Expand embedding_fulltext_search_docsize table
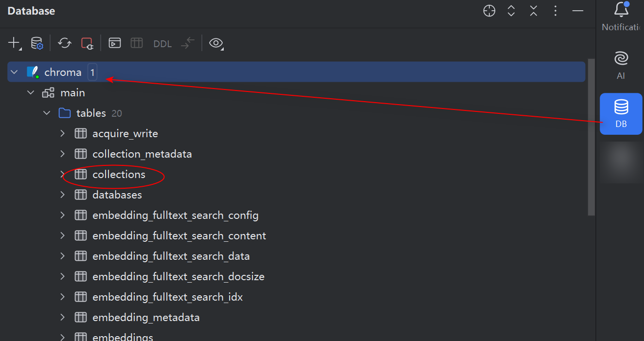This screenshot has height=341, width=644. click(62, 276)
